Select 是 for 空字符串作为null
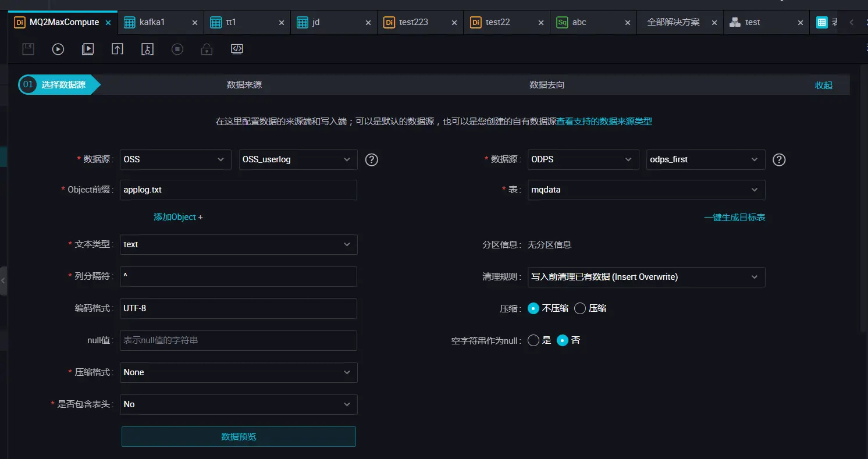The image size is (868, 459). click(533, 340)
